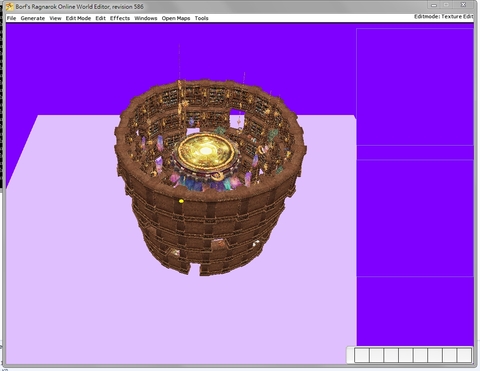The width and height of the screenshot is (480, 371).
Task: Click the middle large texture pane on the right
Action: click(415, 218)
